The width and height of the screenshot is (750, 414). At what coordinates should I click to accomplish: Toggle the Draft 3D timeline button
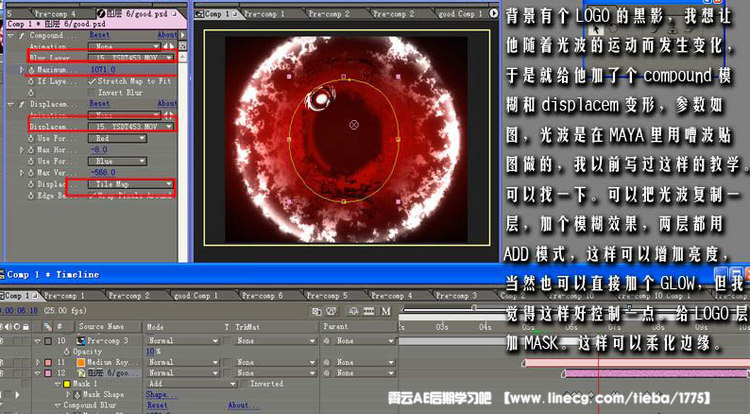pyautogui.click(x=331, y=312)
